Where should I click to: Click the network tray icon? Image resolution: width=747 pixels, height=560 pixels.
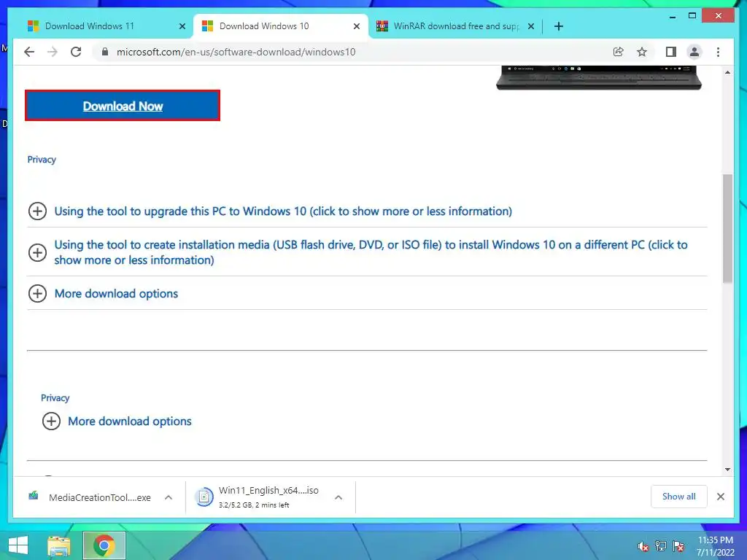[x=661, y=545]
